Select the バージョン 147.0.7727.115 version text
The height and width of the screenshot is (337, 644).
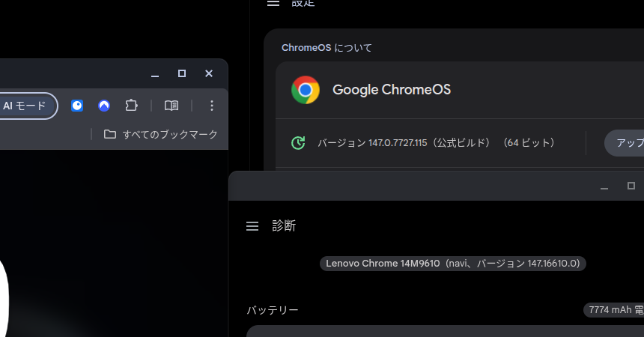point(436,143)
